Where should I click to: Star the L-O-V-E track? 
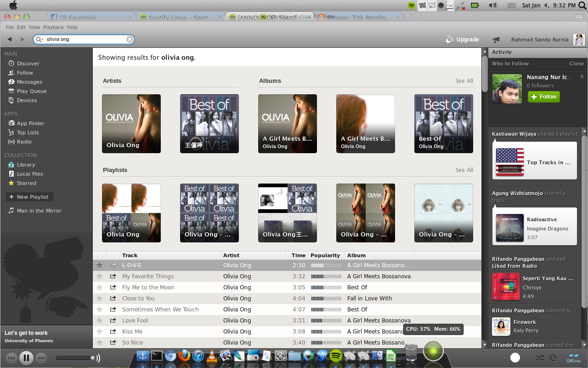[x=99, y=265]
